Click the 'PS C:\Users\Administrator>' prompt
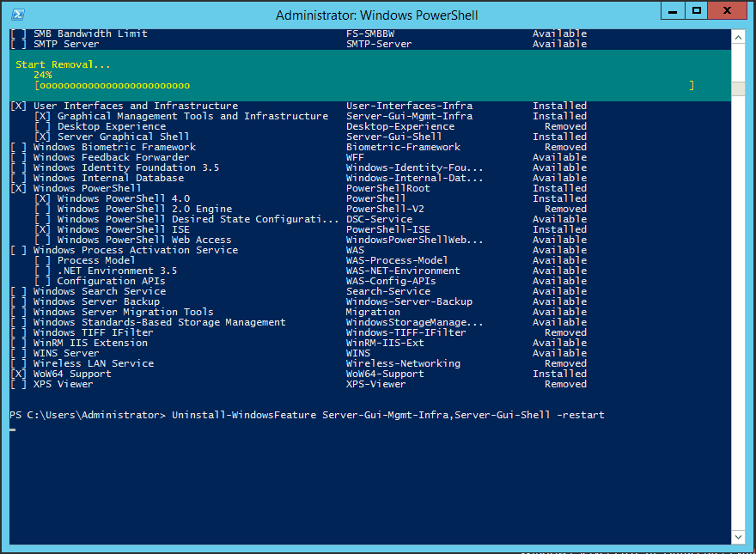Image resolution: width=756 pixels, height=554 pixels. pos(88,415)
